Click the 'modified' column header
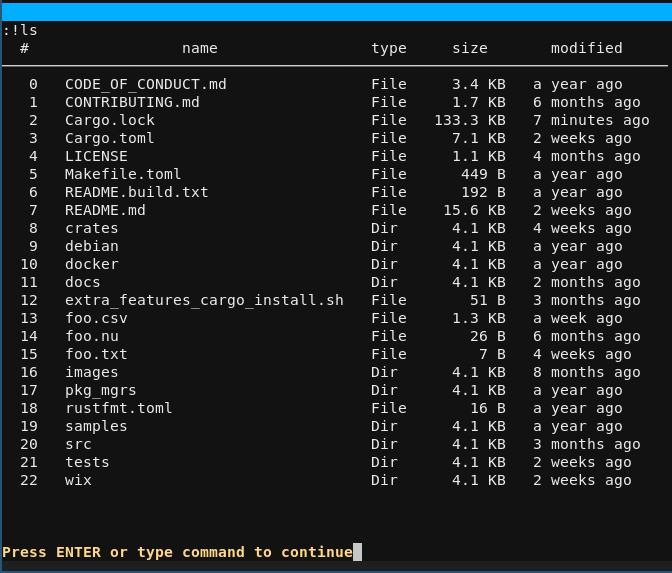 tap(587, 48)
